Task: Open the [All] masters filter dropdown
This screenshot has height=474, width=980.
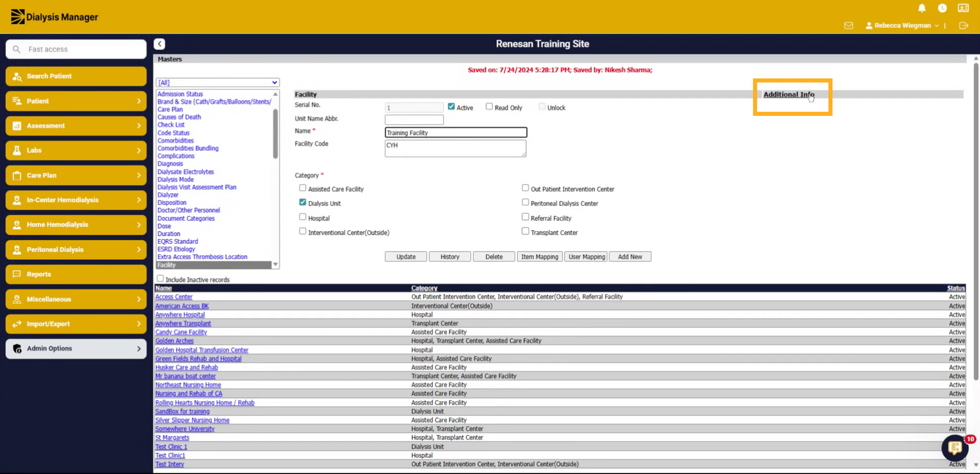Action: click(218, 82)
